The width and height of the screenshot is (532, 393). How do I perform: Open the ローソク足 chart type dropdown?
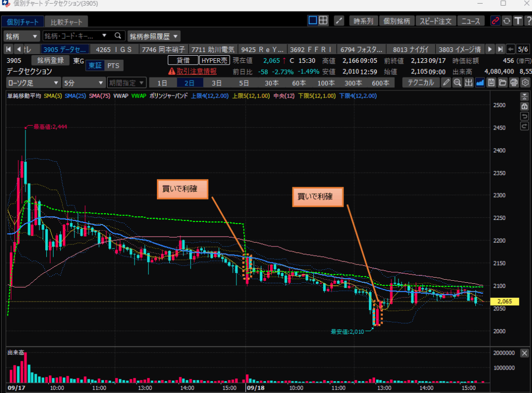[x=33, y=83]
